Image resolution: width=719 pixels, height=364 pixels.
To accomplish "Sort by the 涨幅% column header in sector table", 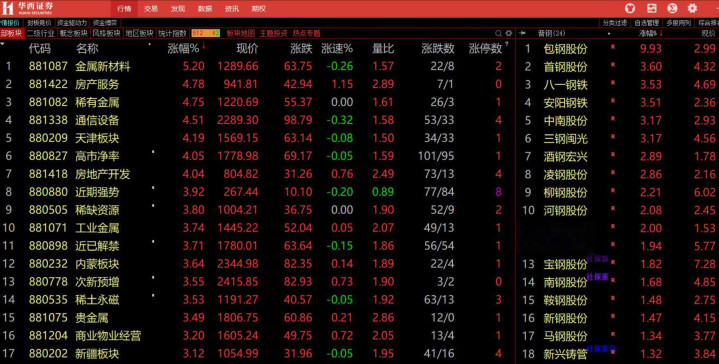I will (x=183, y=49).
